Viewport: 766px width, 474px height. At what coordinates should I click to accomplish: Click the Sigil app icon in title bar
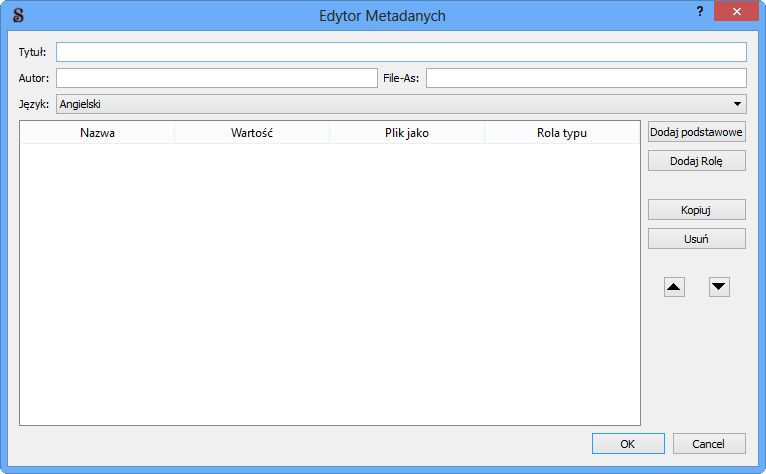pos(18,15)
